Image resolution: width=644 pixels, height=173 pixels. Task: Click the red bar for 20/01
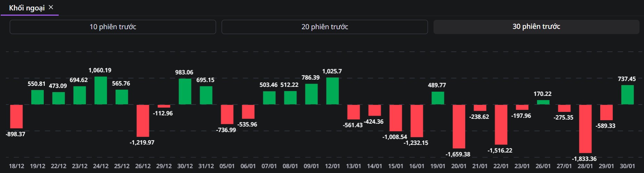tap(459, 126)
